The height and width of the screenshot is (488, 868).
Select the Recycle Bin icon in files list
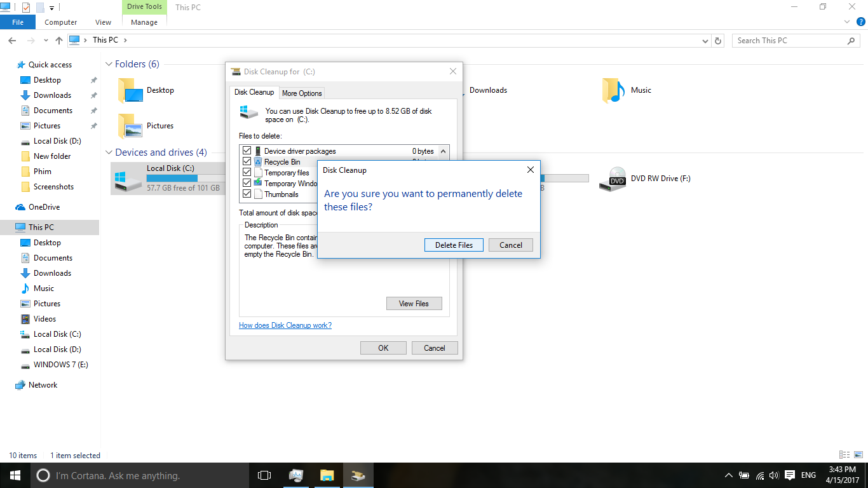pos(258,161)
